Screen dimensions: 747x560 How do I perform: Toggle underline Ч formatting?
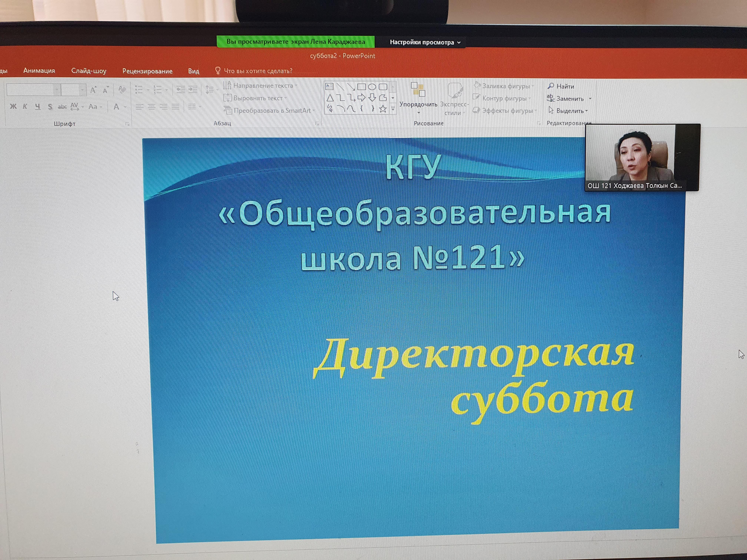(37, 107)
